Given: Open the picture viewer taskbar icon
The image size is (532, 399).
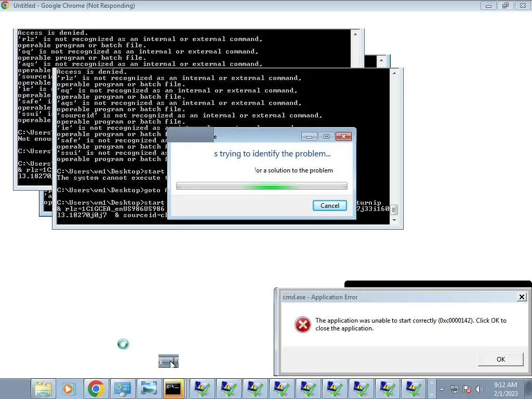Looking at the screenshot, I should pos(149,389).
